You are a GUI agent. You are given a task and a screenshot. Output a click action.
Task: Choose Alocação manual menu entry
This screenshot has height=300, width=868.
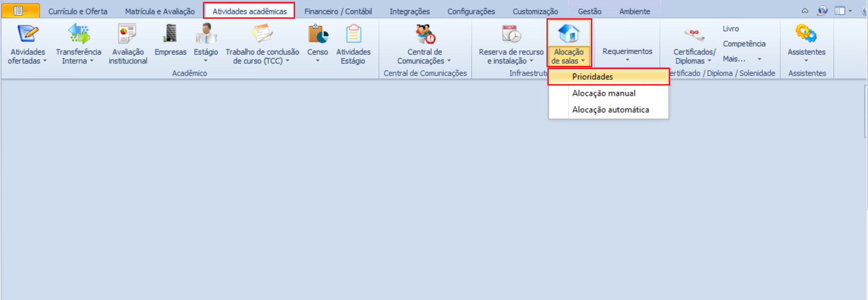[609, 93]
